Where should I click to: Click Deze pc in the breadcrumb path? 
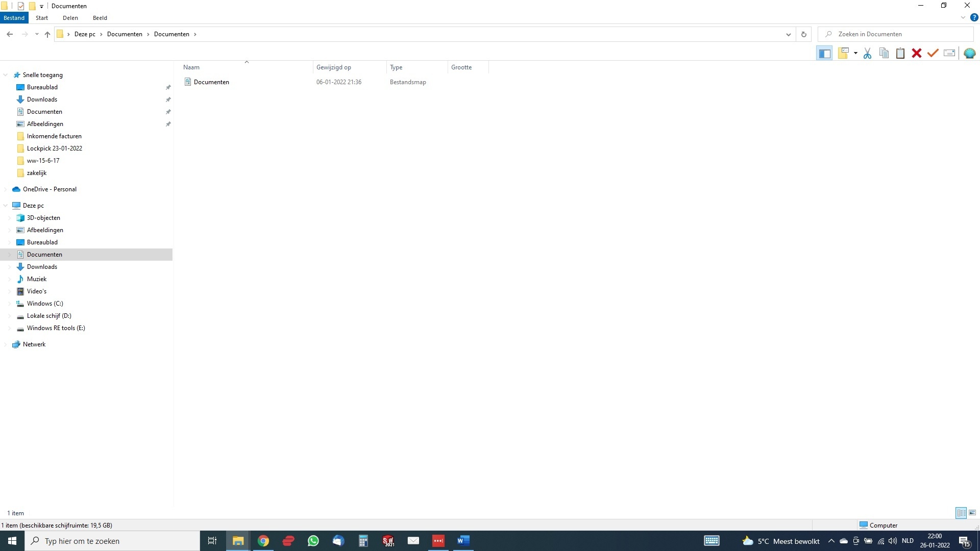[x=85, y=34]
